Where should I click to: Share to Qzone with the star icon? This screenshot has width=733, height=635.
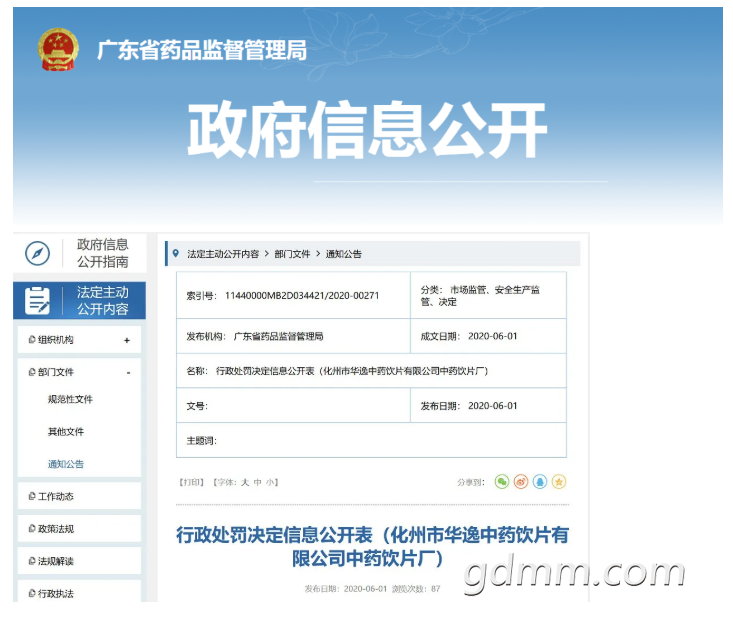[x=559, y=481]
